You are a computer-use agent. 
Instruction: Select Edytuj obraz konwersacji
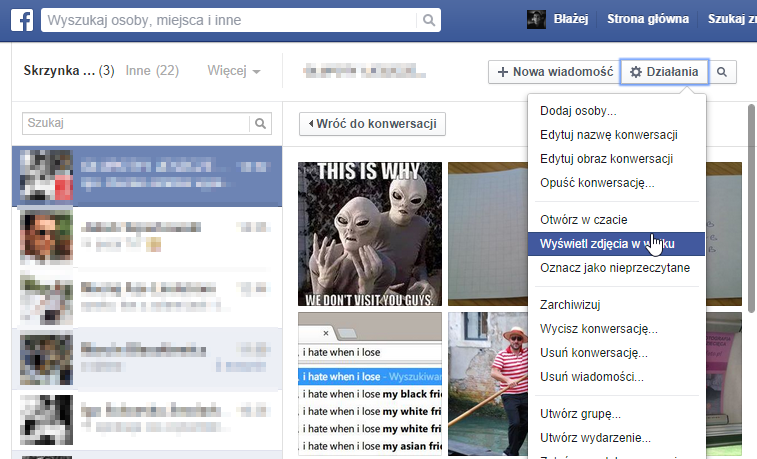tap(616, 159)
